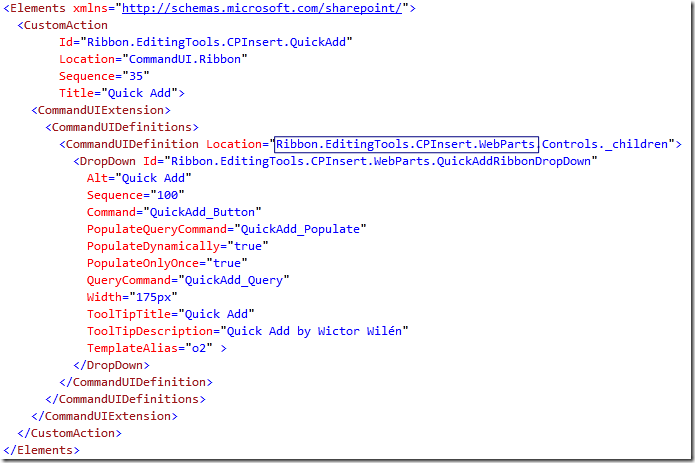
Task: Click the Ribbon.EditingTools.CPInsert.WebParts text
Action: pyautogui.click(x=406, y=144)
